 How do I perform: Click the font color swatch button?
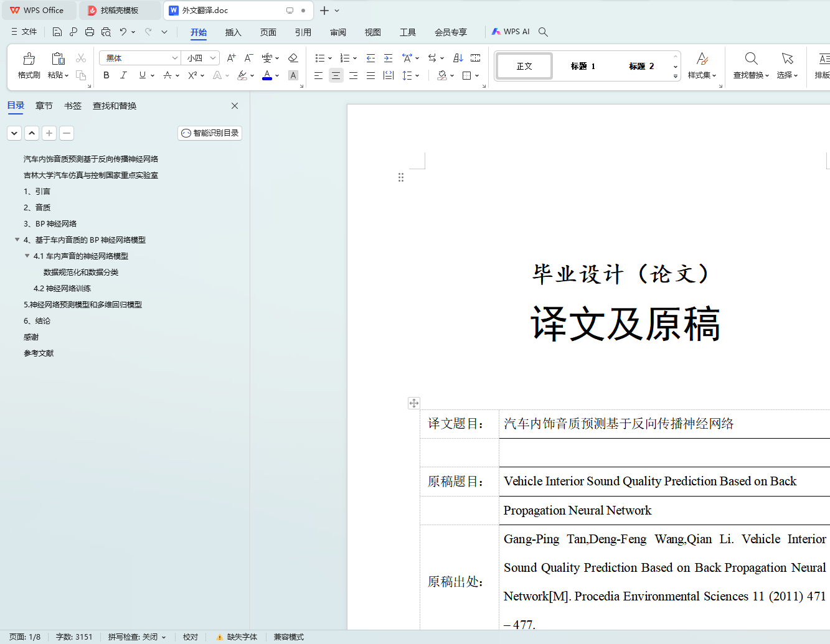pyautogui.click(x=267, y=75)
